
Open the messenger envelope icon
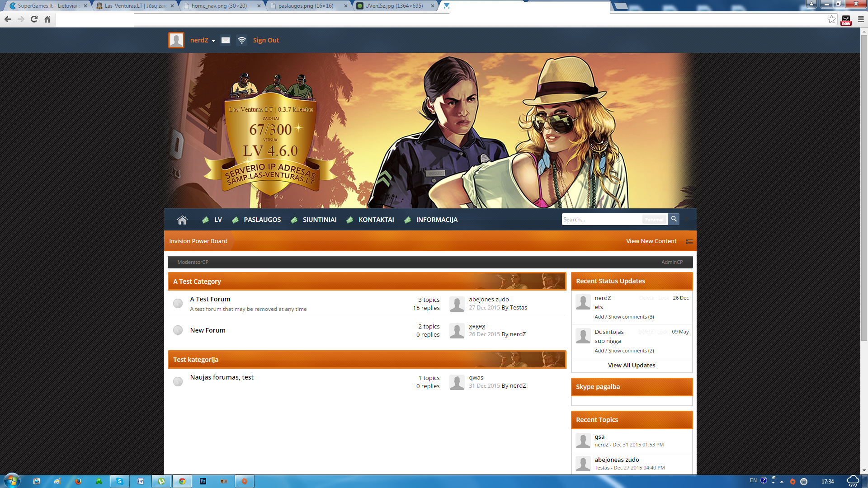point(226,40)
